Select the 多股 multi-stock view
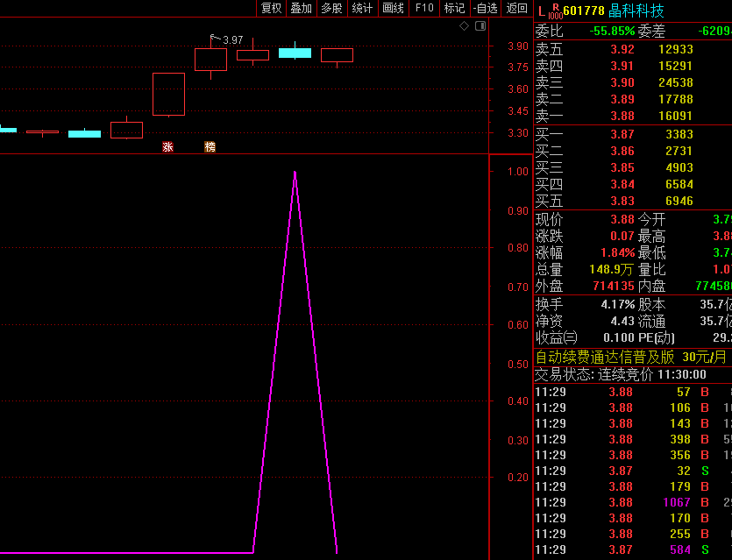 [331, 8]
